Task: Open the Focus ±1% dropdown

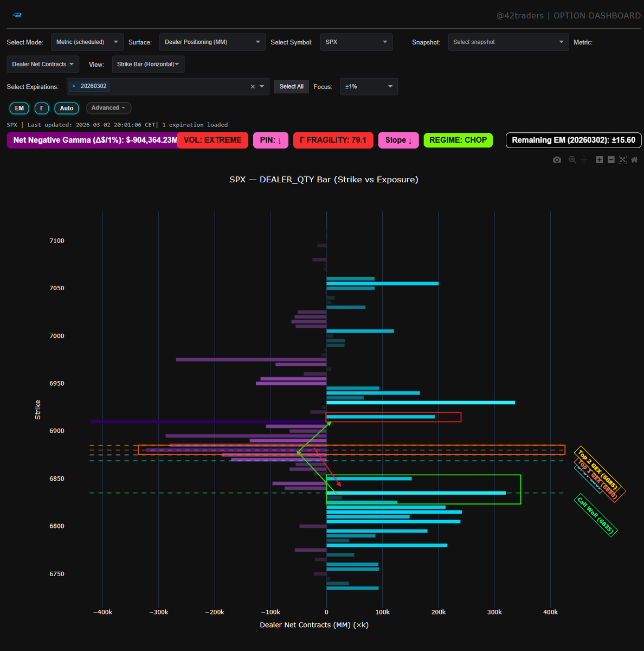Action: coord(369,86)
